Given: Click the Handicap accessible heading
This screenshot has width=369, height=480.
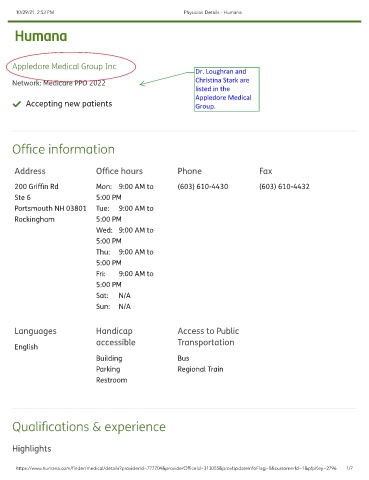Looking at the screenshot, I should (x=116, y=337).
